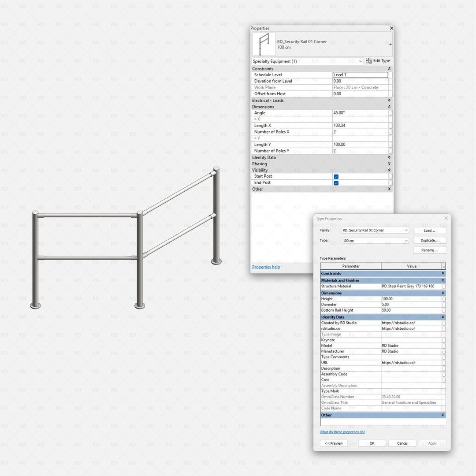Click the URL parameter value cell
This screenshot has height=476, width=476.
[x=411, y=363]
